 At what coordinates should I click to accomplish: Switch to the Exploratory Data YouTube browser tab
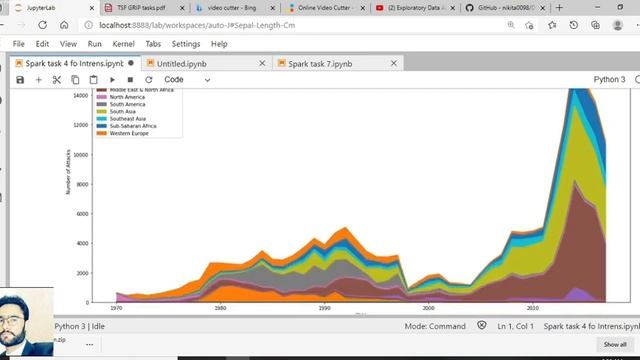click(416, 8)
